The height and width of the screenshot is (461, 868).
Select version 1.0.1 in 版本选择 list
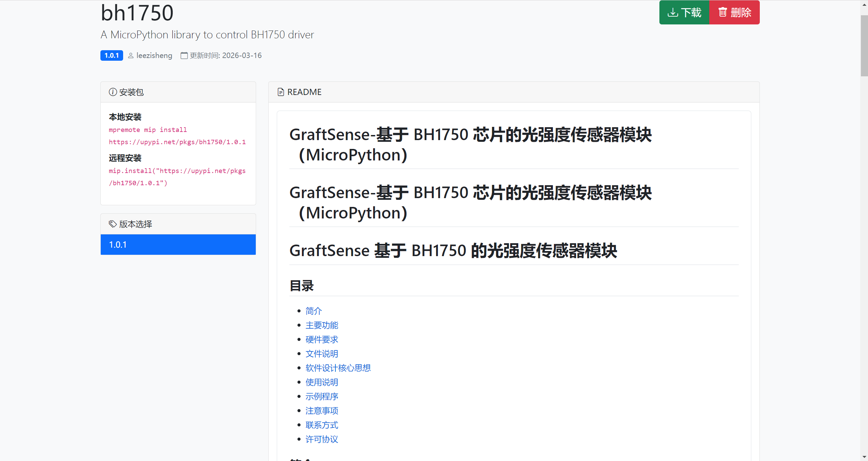(178, 245)
